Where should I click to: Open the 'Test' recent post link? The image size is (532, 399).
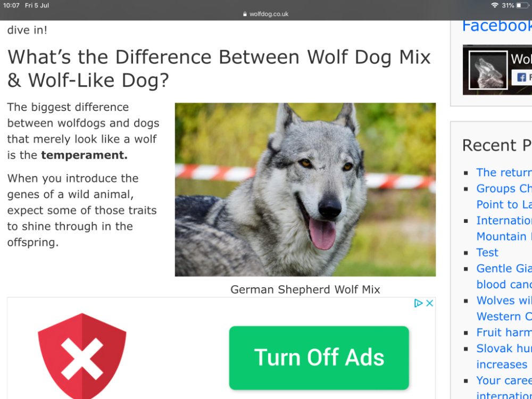click(487, 252)
